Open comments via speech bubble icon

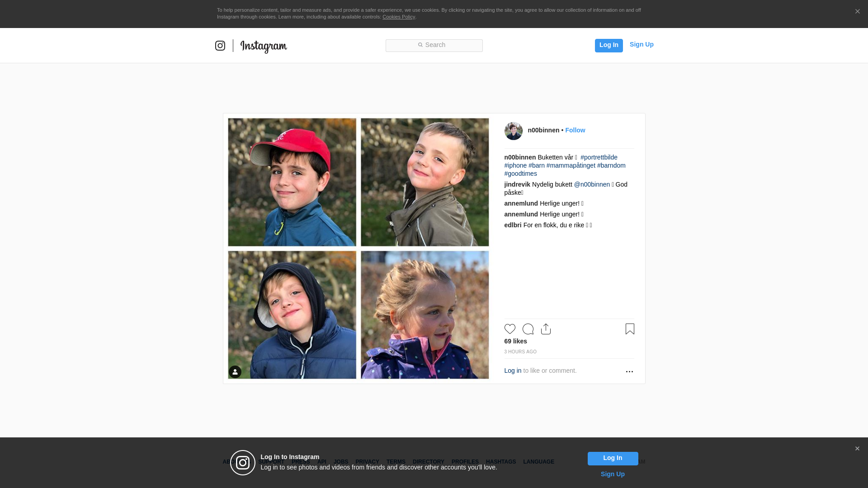coord(528,329)
